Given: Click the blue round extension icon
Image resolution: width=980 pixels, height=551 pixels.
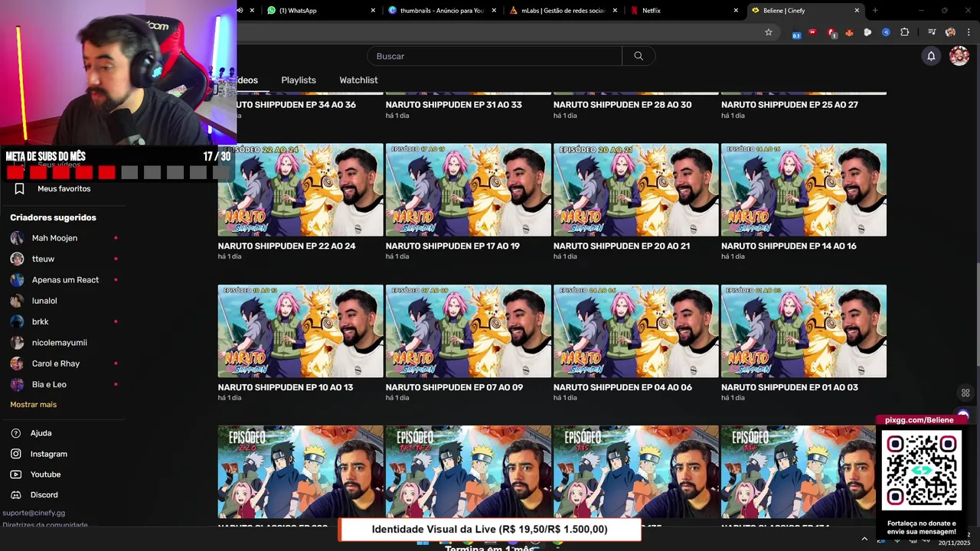Looking at the screenshot, I should [886, 32].
